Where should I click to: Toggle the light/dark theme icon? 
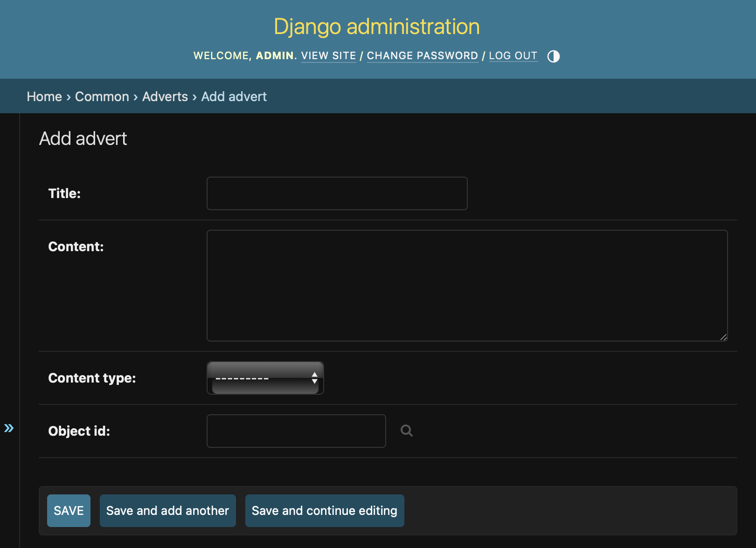pos(553,56)
